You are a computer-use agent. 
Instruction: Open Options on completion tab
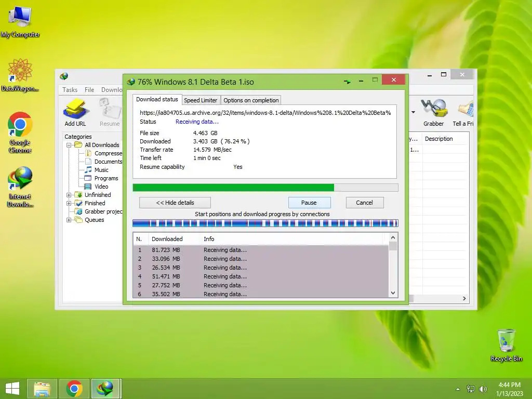tap(251, 100)
